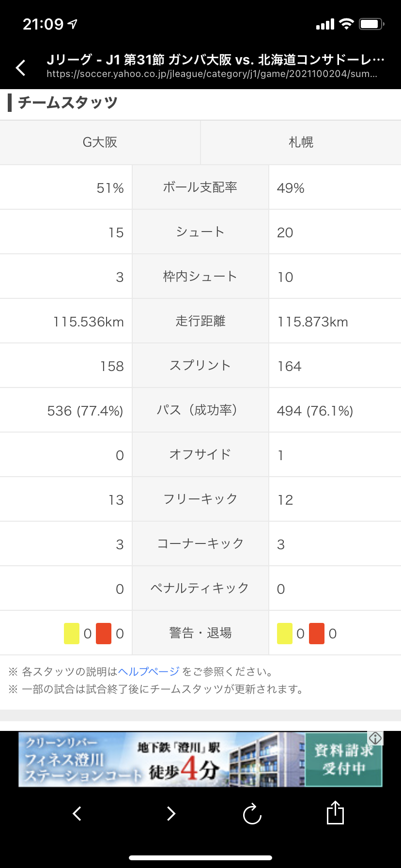Tap the battery indicator in the status bar

(x=371, y=24)
